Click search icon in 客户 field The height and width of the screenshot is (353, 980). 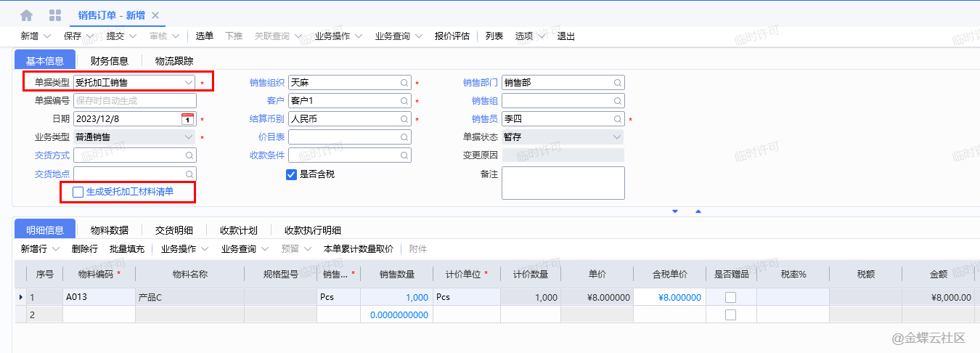404,101
